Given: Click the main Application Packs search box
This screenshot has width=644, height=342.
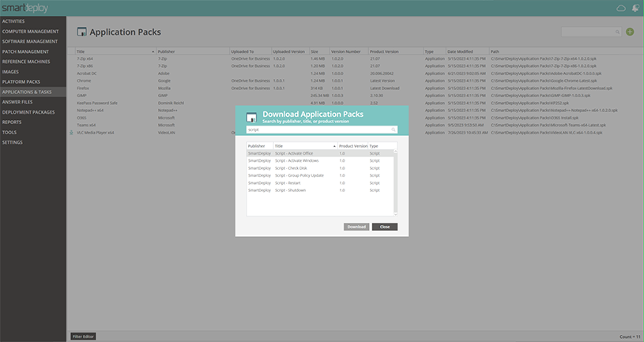Looking at the screenshot, I should coord(591,32).
